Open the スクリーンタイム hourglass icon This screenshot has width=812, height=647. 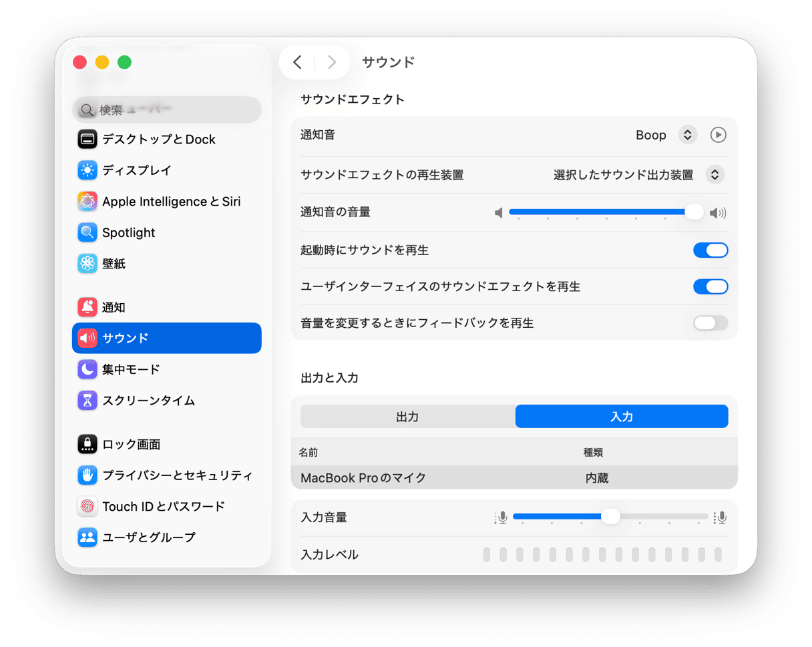[x=87, y=401]
